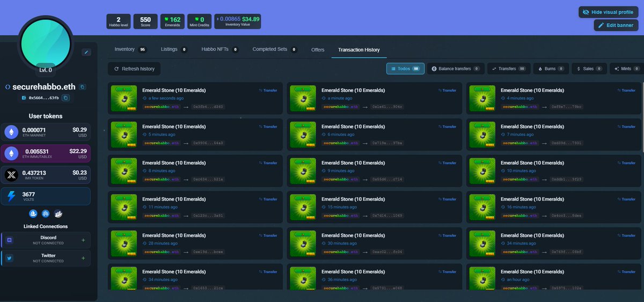The width and height of the screenshot is (644, 302).
Task: Click the Mint Credits stat badge
Action: (x=199, y=21)
